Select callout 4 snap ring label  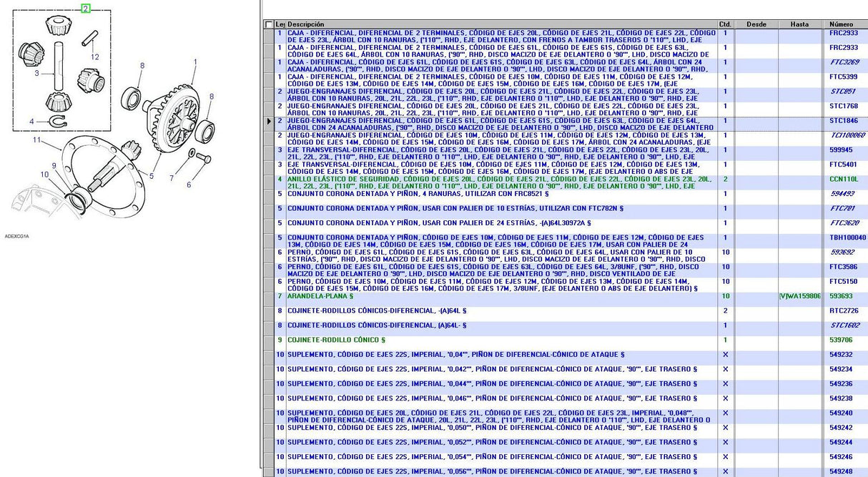tap(31, 122)
